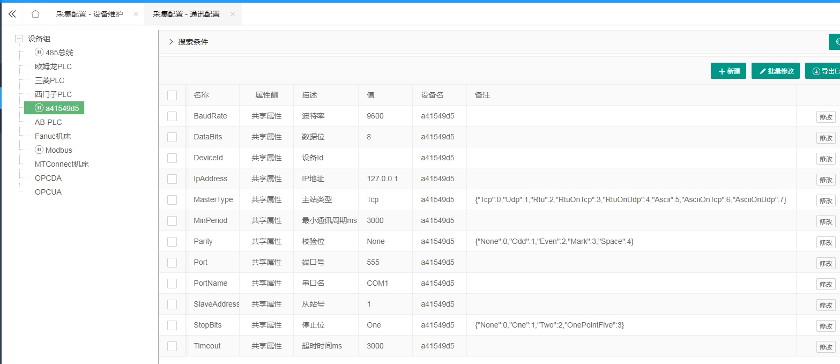Check the Parity row checkbox
840x364 pixels.
(x=172, y=242)
